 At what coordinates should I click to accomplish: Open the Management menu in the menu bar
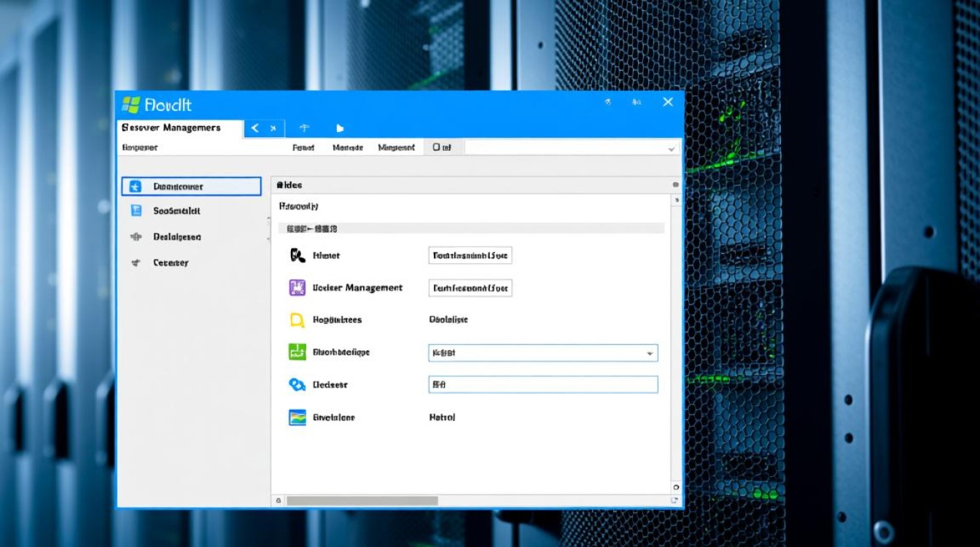pyautogui.click(x=396, y=147)
